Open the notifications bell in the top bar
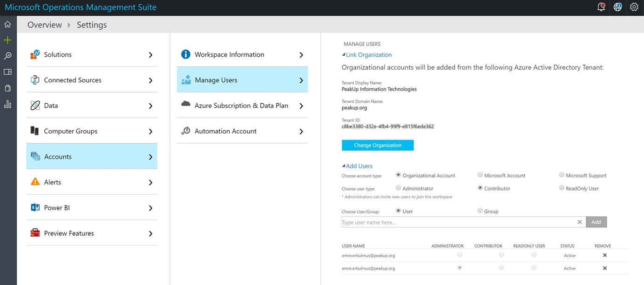This screenshot has height=285, width=644. point(601,7)
